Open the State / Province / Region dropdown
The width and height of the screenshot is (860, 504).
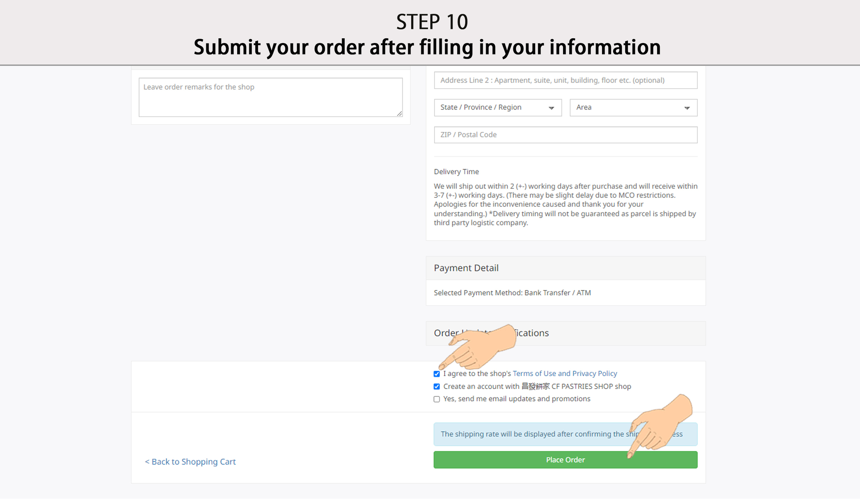pos(498,108)
